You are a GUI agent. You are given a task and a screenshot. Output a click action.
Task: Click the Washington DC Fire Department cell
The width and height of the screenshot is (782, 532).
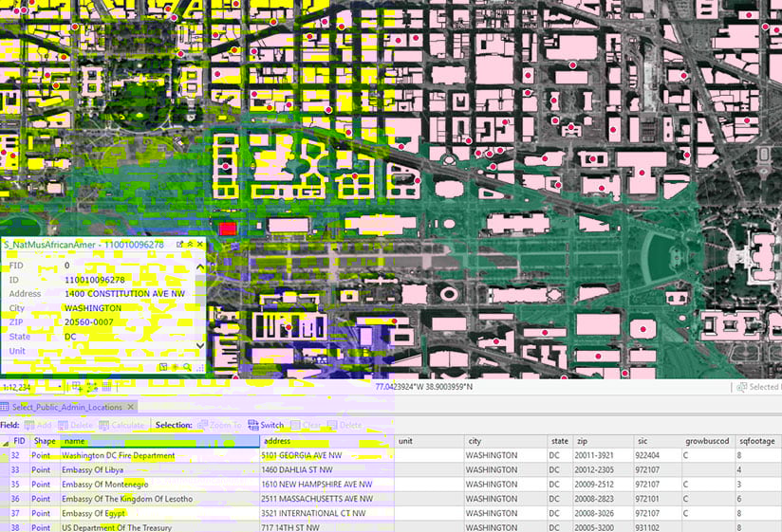159,455
